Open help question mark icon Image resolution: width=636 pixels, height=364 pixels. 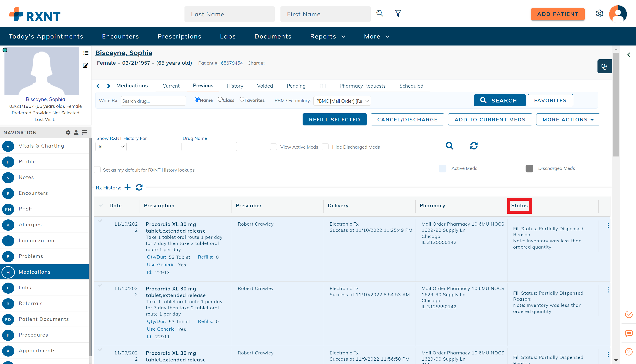629,352
